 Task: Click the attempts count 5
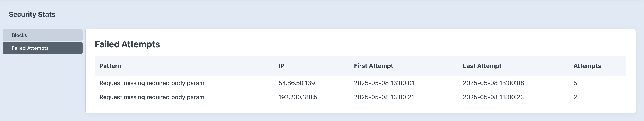coord(575,83)
